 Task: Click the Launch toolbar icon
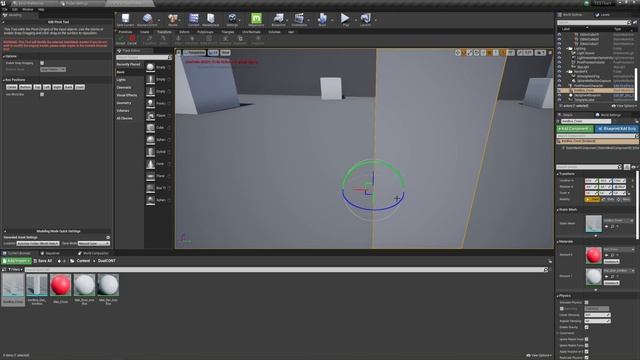pyautogui.click(x=365, y=19)
